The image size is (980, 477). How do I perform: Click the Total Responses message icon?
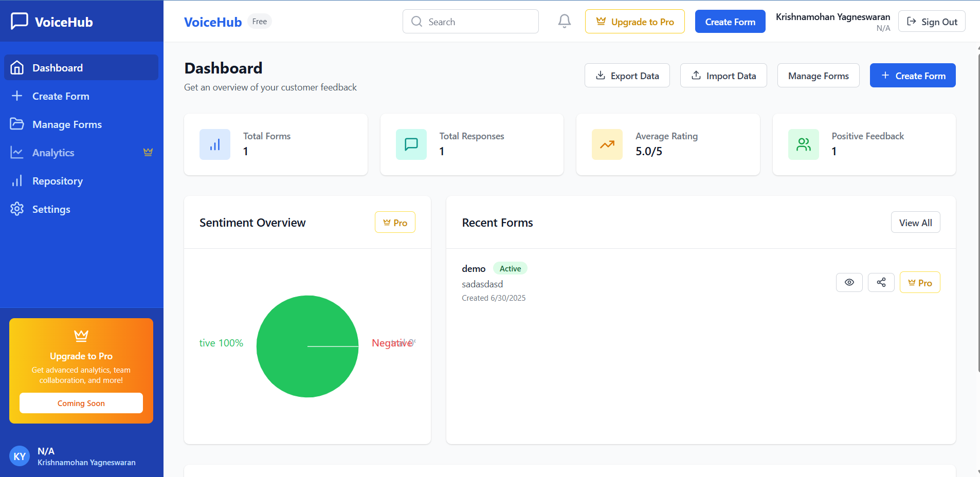(x=411, y=144)
